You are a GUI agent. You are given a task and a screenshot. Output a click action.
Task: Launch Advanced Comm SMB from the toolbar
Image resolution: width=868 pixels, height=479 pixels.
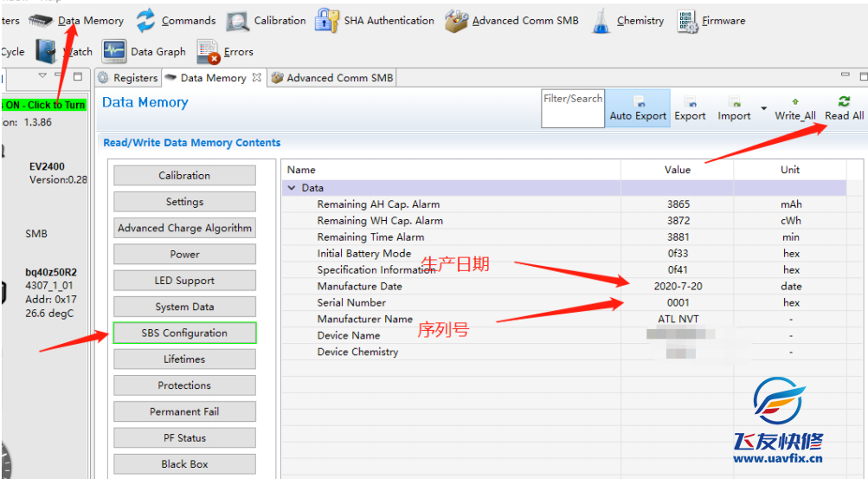tap(511, 21)
